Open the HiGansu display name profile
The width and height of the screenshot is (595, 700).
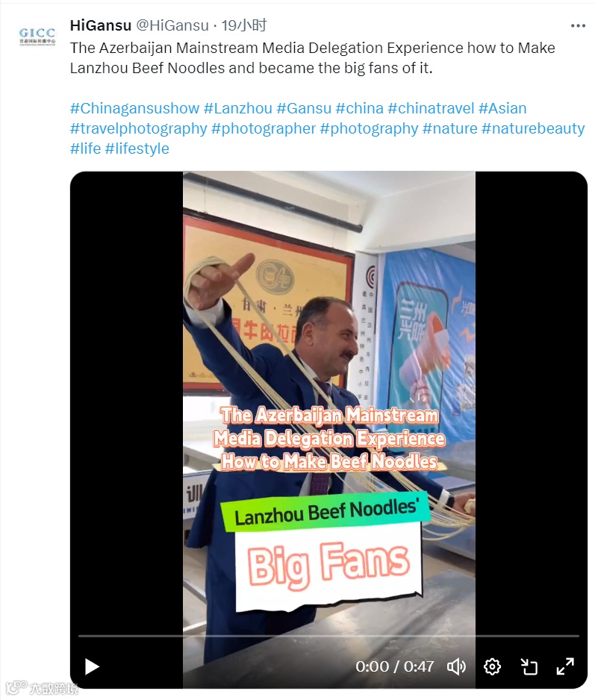[x=101, y=25]
